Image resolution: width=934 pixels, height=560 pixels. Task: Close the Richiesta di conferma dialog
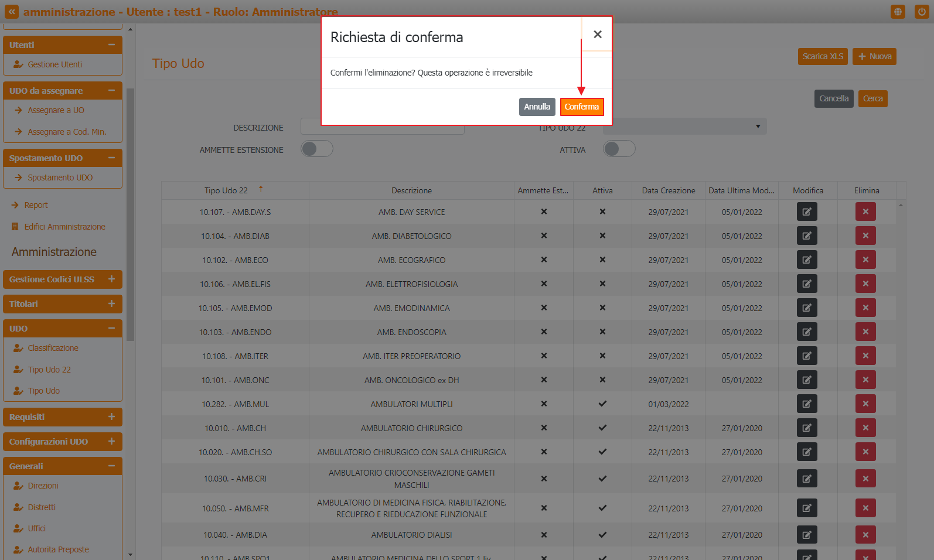point(597,35)
